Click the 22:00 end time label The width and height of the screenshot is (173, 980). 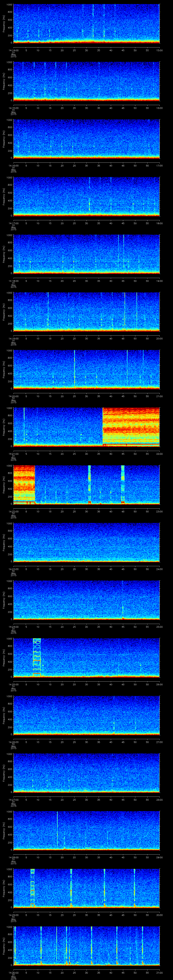[x=160, y=454]
